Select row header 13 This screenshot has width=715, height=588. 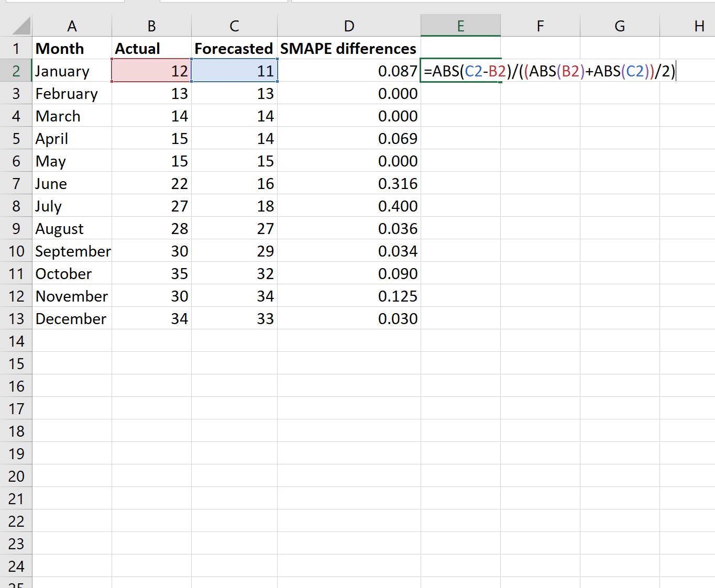(16, 318)
